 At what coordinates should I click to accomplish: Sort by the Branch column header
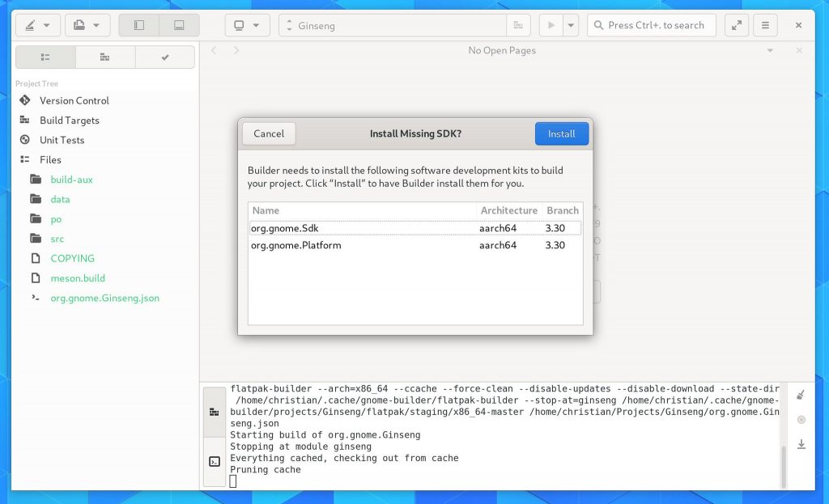click(563, 210)
